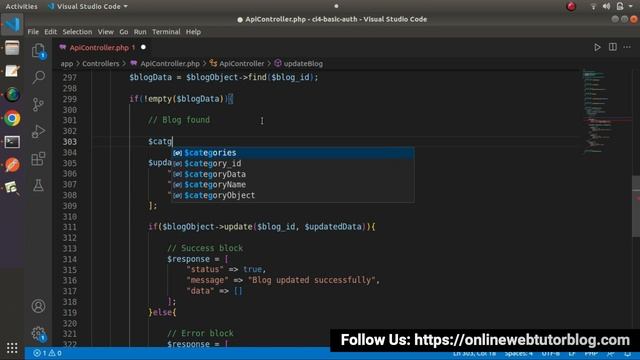Open the Terminal menu
Screen dimensions: 640x360
166,32
